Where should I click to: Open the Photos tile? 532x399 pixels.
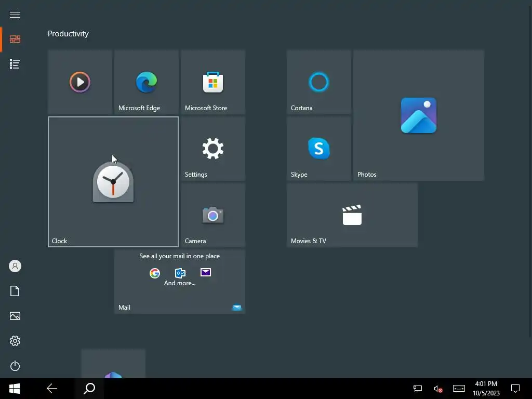pyautogui.click(x=418, y=115)
